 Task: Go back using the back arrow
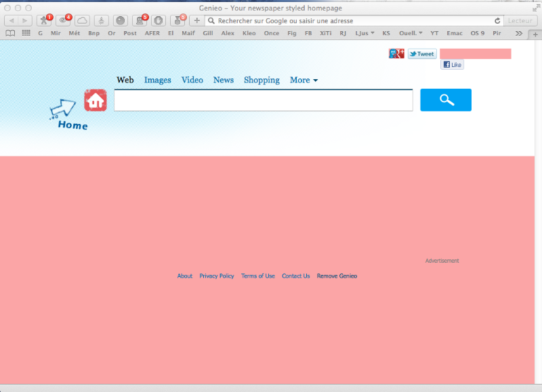point(11,21)
